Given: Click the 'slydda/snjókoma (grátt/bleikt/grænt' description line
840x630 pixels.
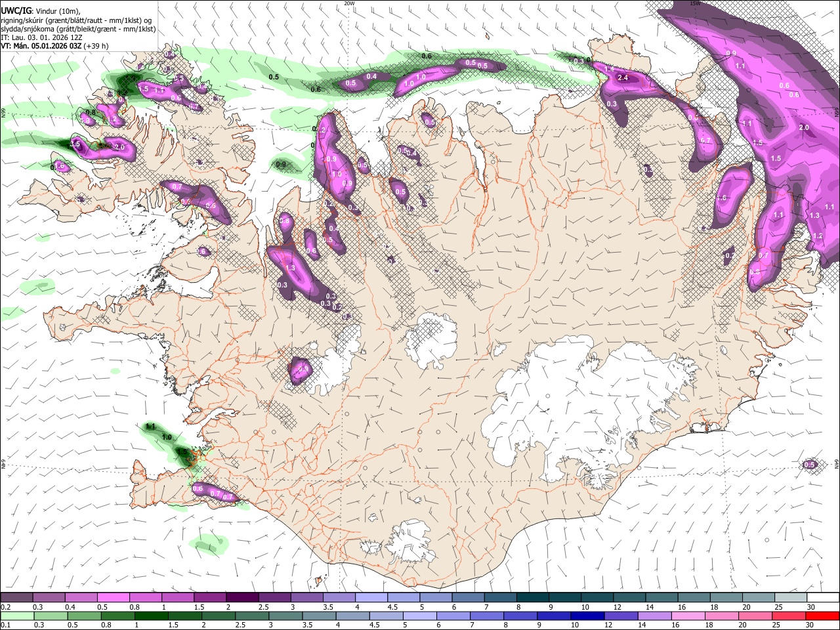Looking at the screenshot, I should [x=78, y=28].
